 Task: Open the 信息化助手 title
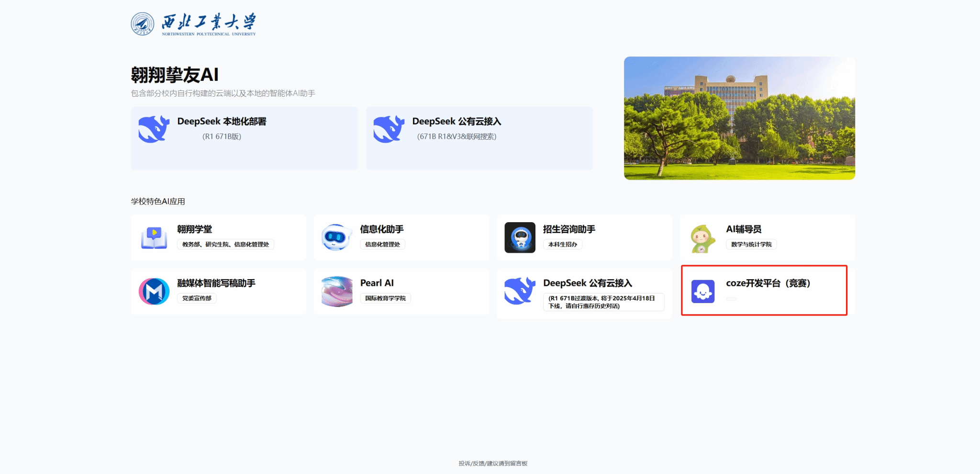click(382, 229)
